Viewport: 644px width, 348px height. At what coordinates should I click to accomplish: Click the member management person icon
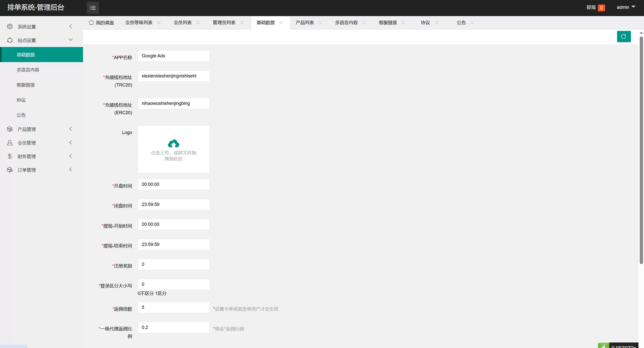click(10, 143)
